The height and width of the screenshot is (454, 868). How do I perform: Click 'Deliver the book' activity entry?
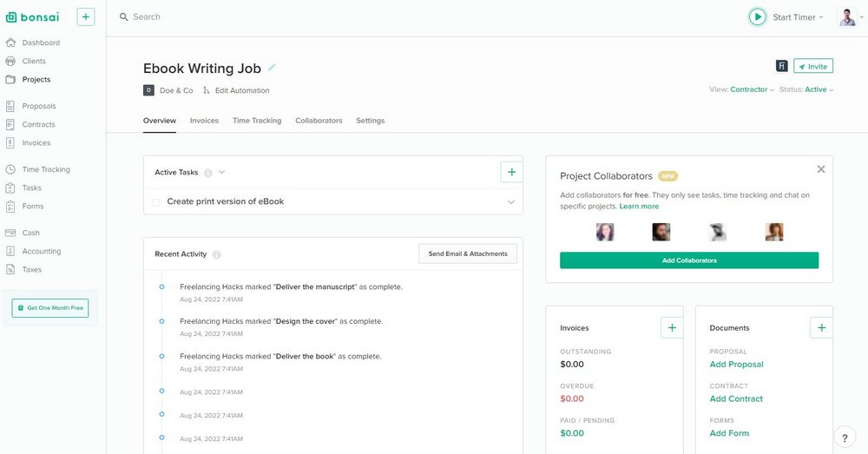[x=280, y=356]
